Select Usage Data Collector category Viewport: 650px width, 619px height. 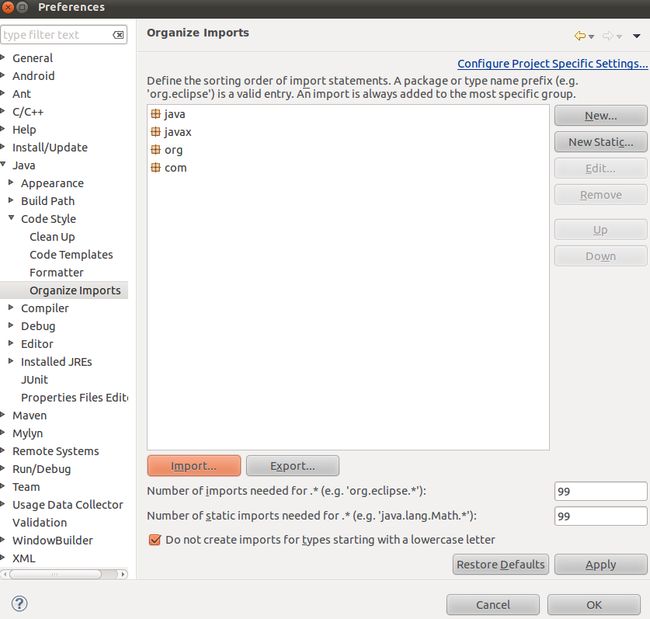pyautogui.click(x=68, y=505)
